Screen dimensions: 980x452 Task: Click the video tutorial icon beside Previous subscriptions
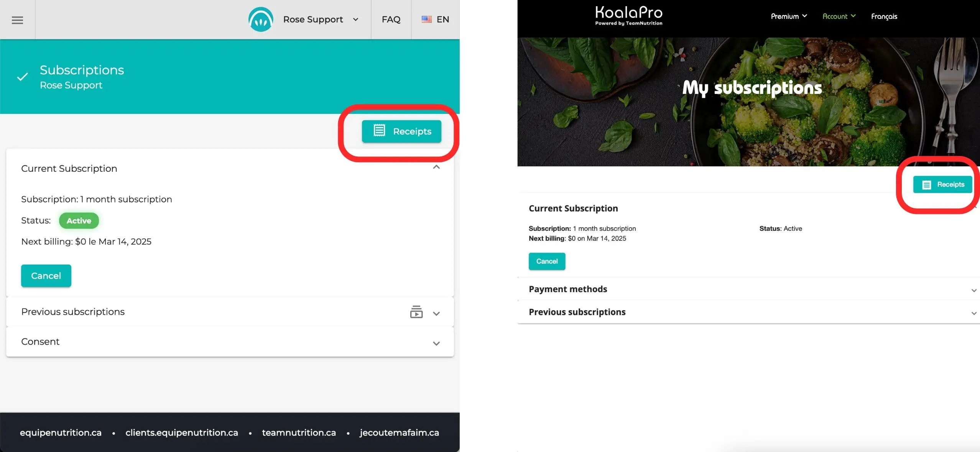coord(416,312)
